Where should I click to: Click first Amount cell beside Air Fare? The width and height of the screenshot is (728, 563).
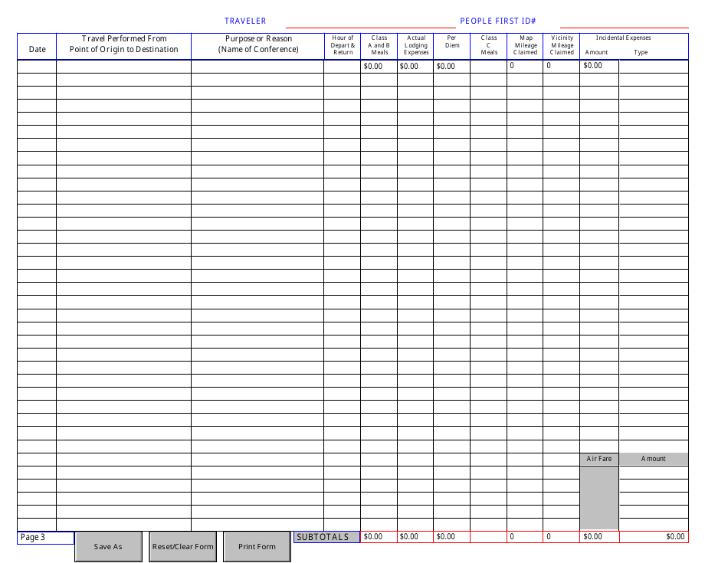(654, 473)
